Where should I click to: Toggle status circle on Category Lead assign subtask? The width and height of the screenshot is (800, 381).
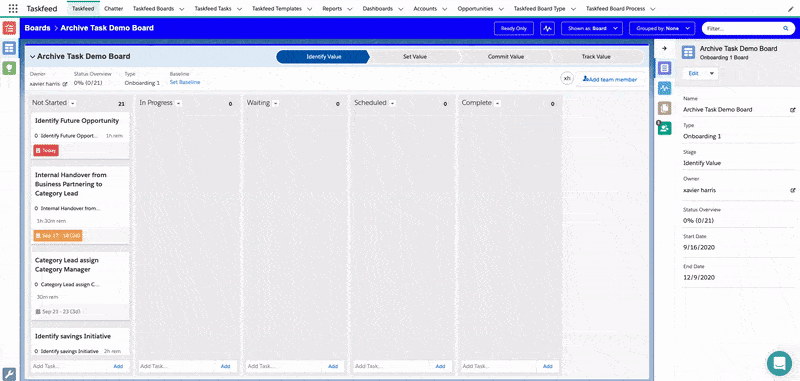click(37, 285)
